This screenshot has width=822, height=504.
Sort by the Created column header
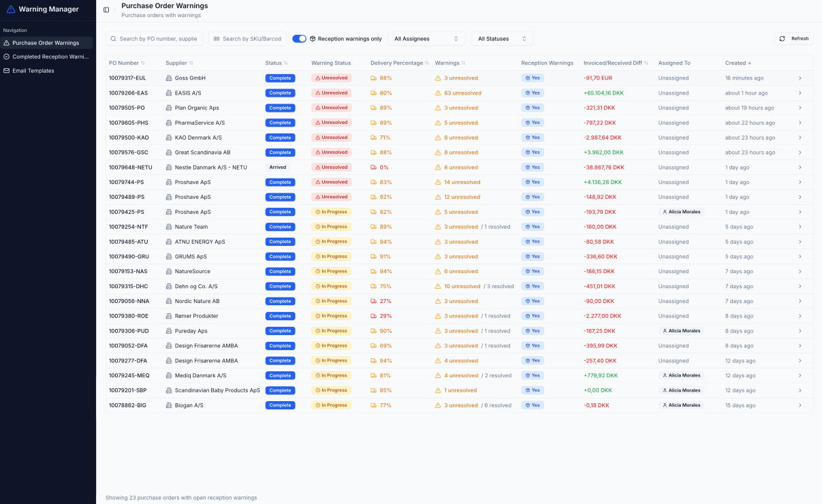tap(738, 63)
